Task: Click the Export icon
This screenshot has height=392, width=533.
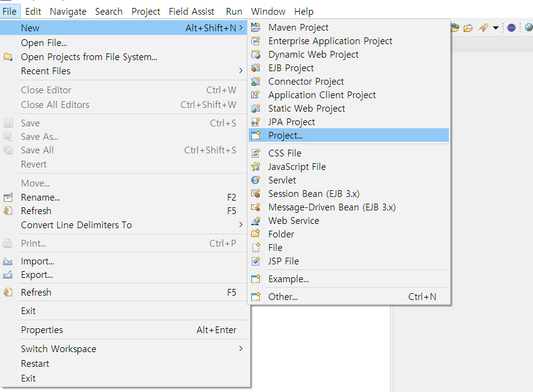Action: [8, 275]
